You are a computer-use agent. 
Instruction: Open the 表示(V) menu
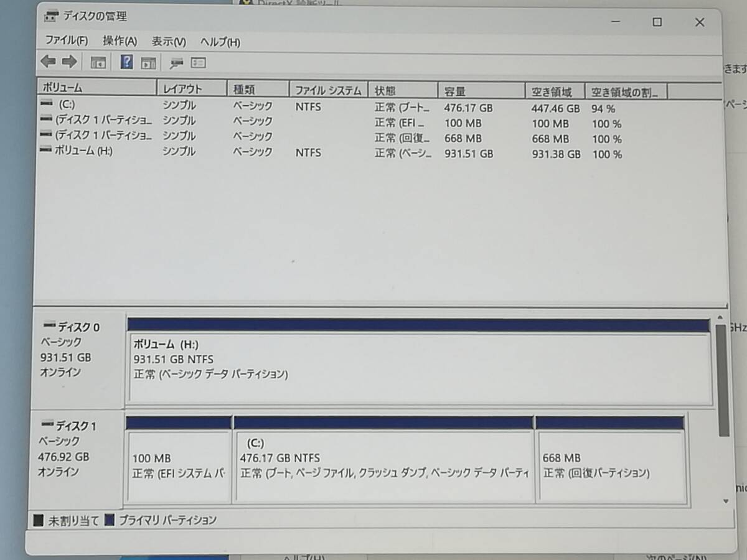tap(167, 42)
